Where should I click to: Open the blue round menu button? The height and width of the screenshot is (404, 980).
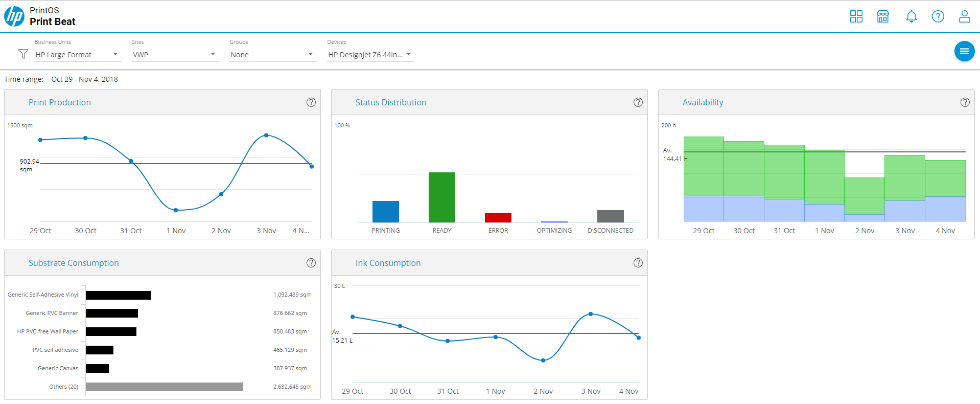click(x=965, y=51)
